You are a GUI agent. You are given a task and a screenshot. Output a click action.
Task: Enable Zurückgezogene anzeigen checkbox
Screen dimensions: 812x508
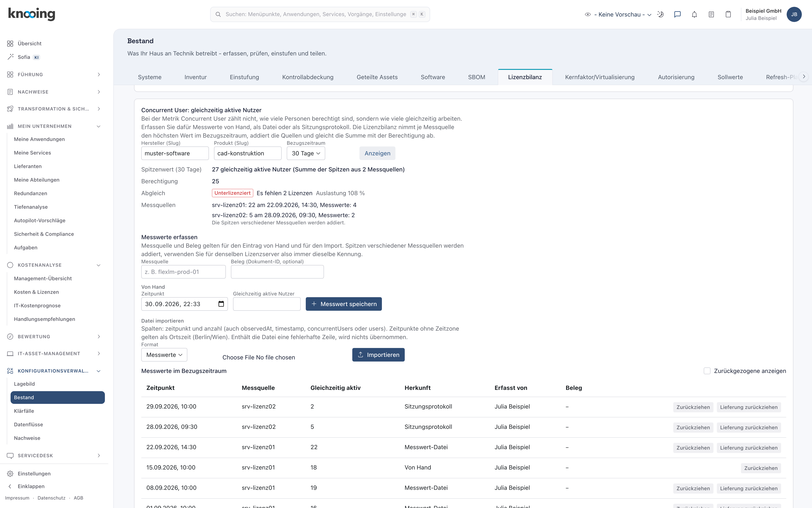point(707,371)
